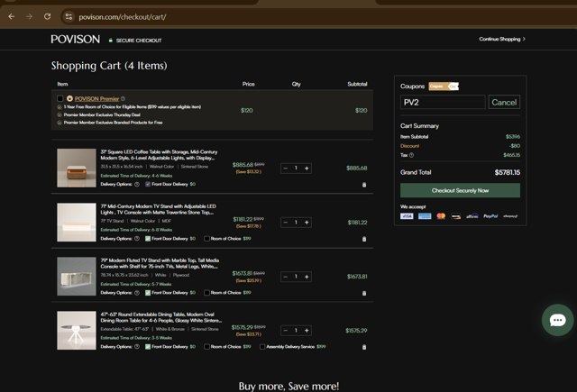Go back using the browser back arrow
This screenshot has height=392, width=577.
coord(12,16)
